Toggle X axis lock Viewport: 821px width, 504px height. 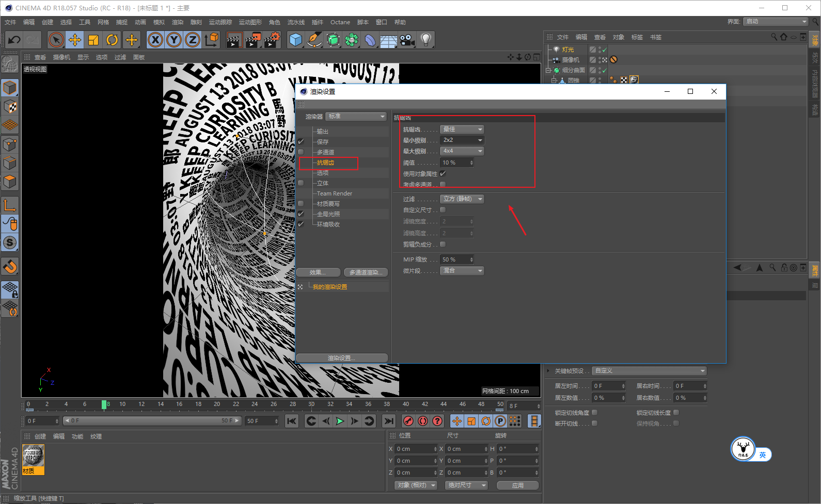(155, 40)
